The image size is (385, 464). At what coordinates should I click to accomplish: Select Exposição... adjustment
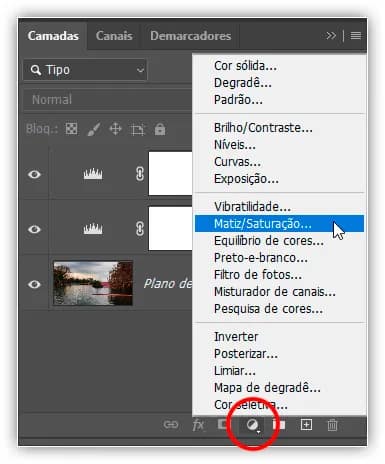click(279, 179)
